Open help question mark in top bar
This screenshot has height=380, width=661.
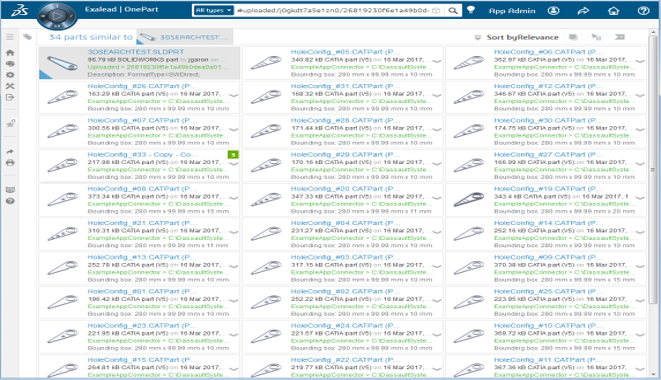click(x=643, y=11)
